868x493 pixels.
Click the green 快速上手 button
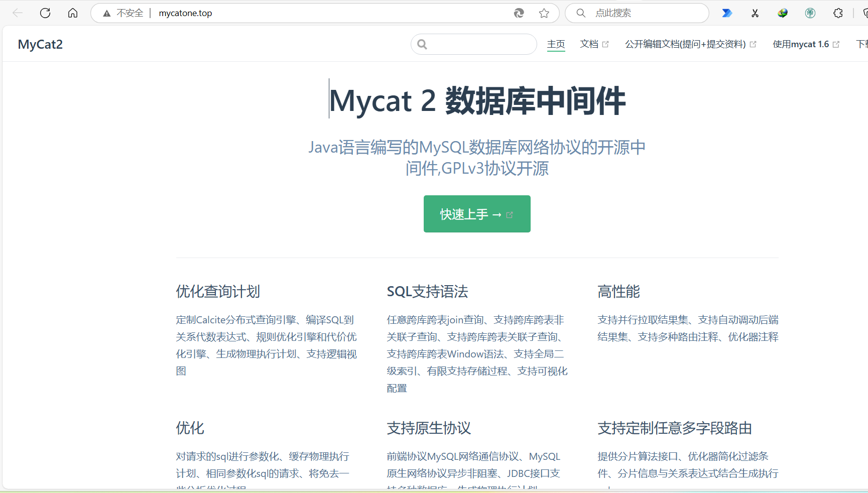coord(477,214)
